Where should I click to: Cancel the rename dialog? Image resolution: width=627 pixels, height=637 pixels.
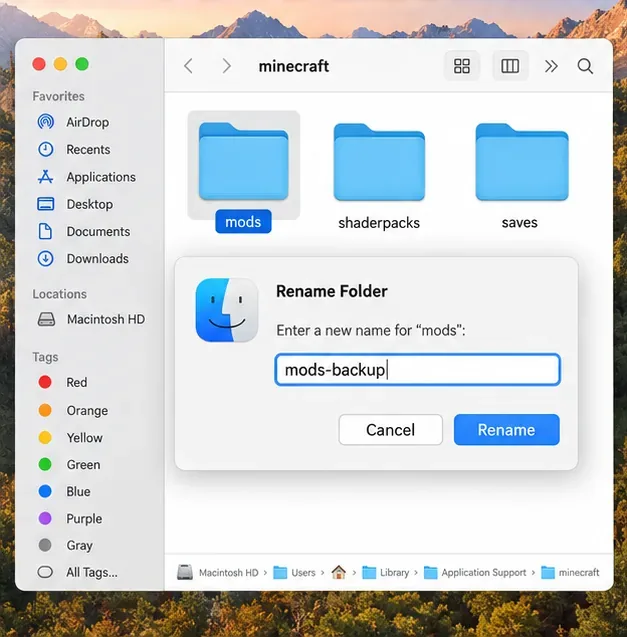(391, 430)
